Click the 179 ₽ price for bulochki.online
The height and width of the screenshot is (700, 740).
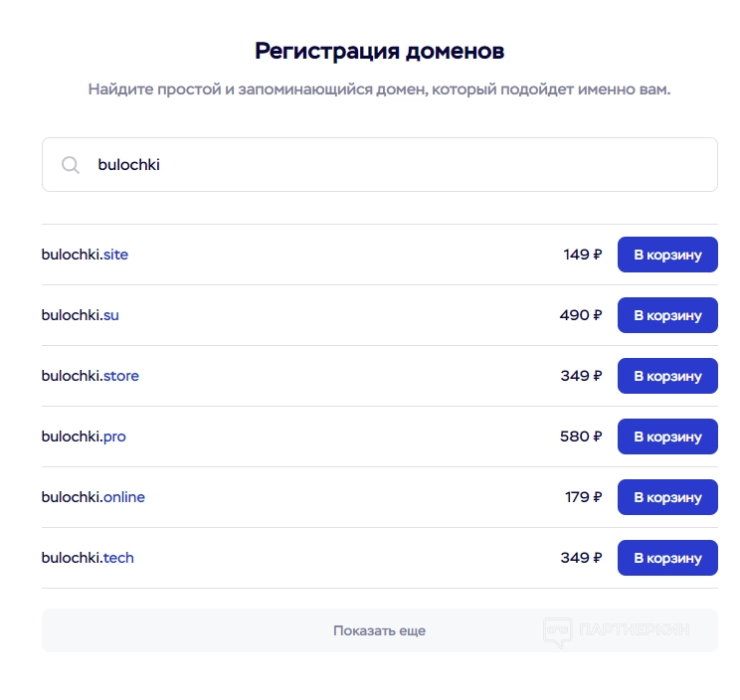[583, 497]
